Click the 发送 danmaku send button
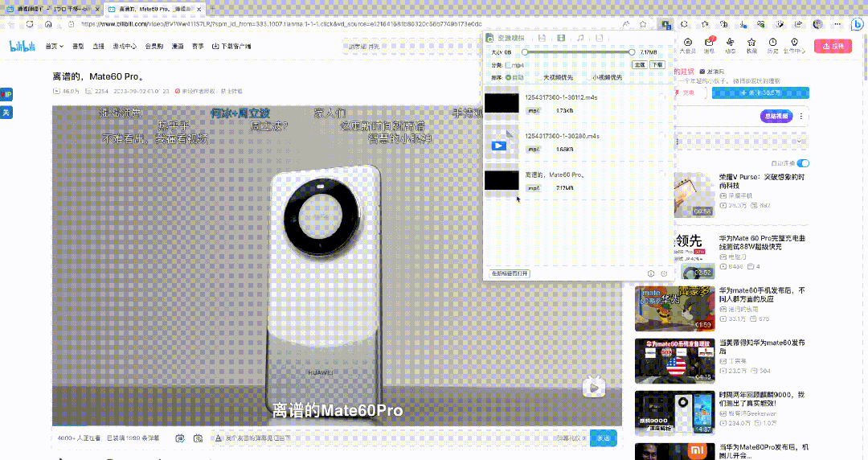This screenshot has width=868, height=460. click(x=604, y=437)
